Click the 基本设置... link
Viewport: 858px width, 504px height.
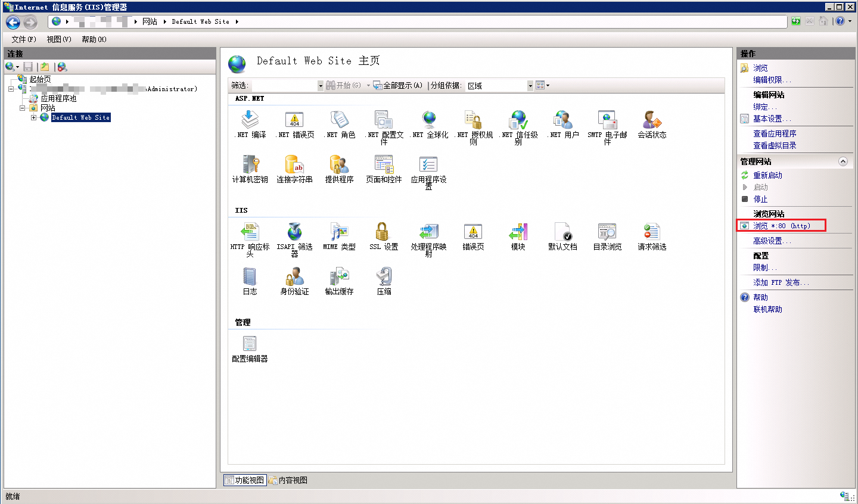[x=772, y=119]
